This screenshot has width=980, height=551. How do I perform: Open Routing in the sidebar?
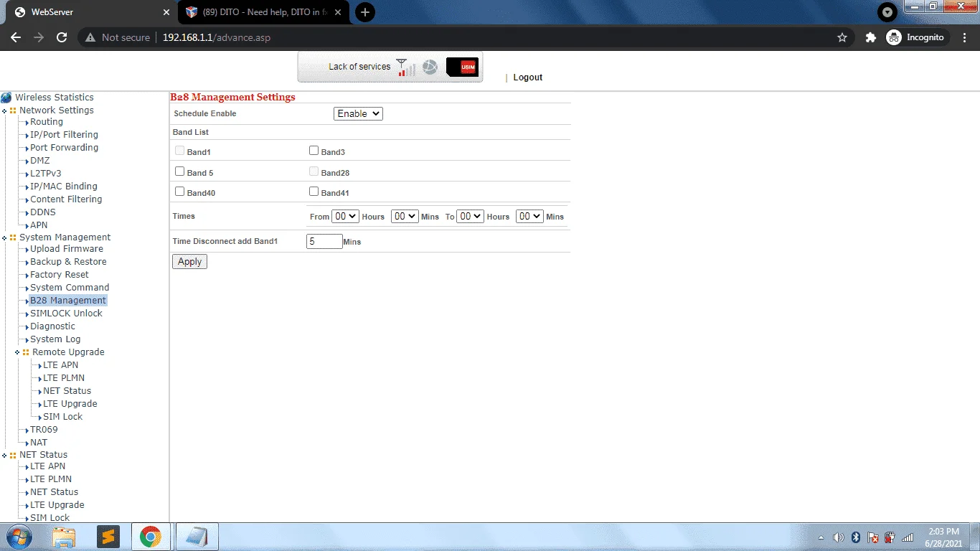coord(47,122)
